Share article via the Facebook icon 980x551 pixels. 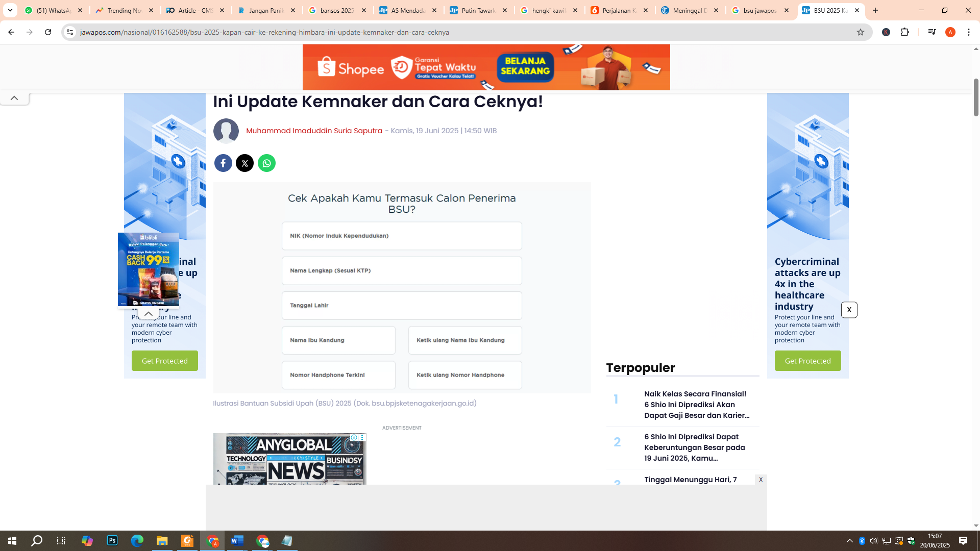tap(223, 163)
